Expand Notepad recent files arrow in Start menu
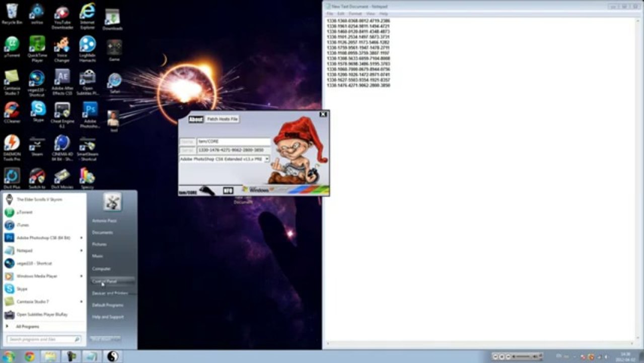644x363 pixels. click(81, 251)
